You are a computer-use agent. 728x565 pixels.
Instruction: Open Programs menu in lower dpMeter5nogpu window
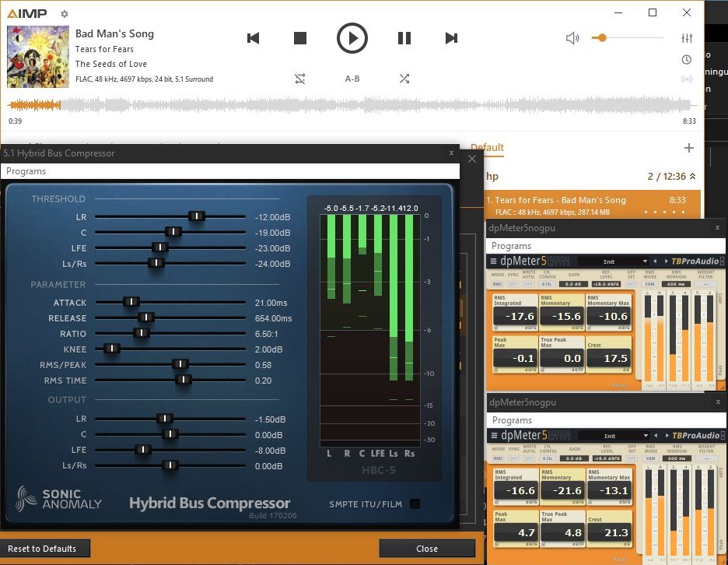pyautogui.click(x=512, y=420)
